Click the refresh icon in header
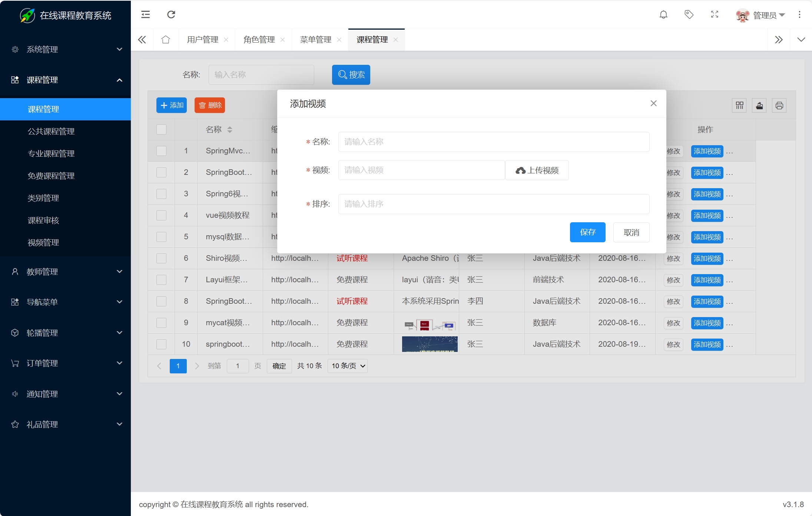 [x=171, y=15]
